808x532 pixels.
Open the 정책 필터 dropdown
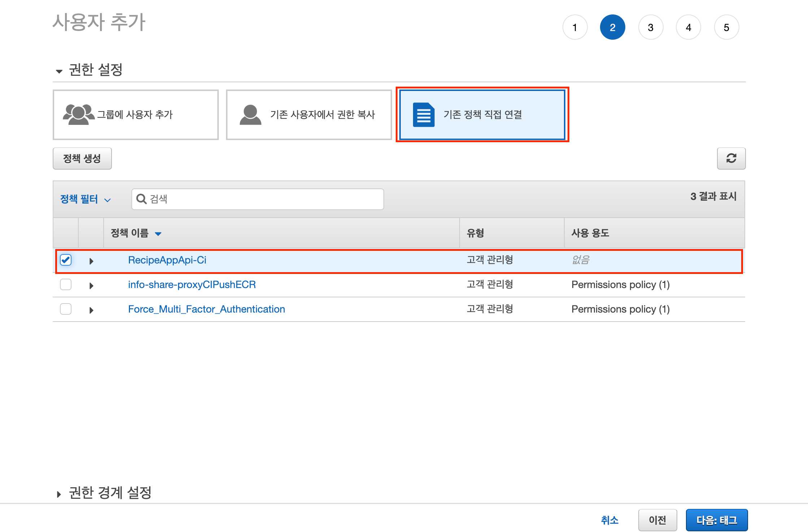pyautogui.click(x=86, y=199)
